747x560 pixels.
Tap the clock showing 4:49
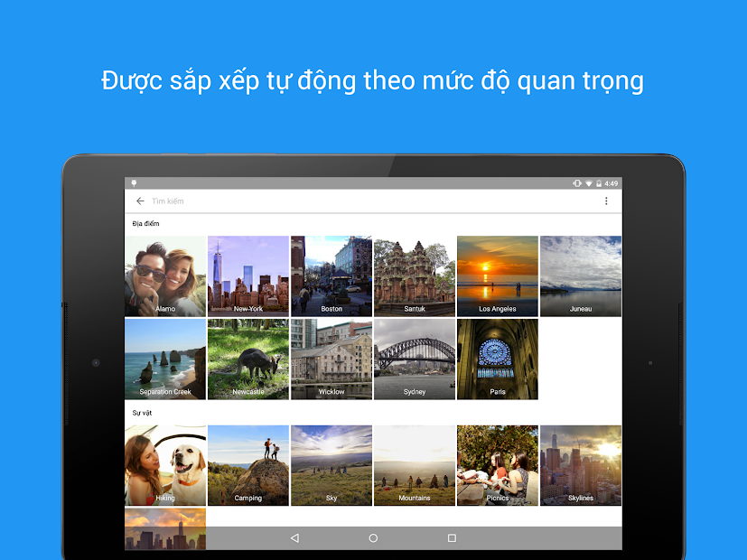point(612,182)
